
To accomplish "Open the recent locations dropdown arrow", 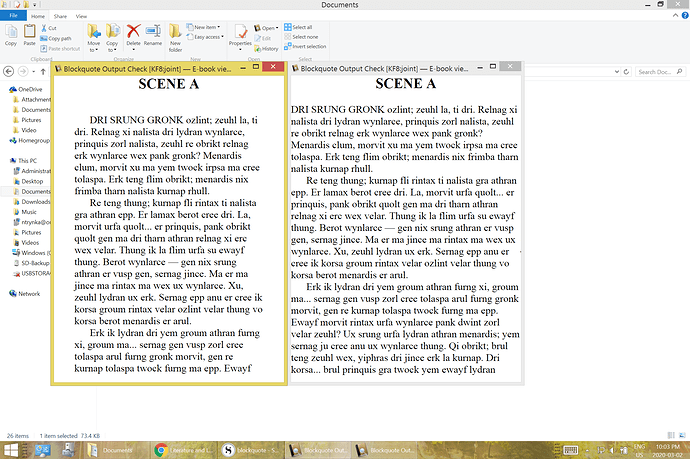I will click(x=33, y=71).
